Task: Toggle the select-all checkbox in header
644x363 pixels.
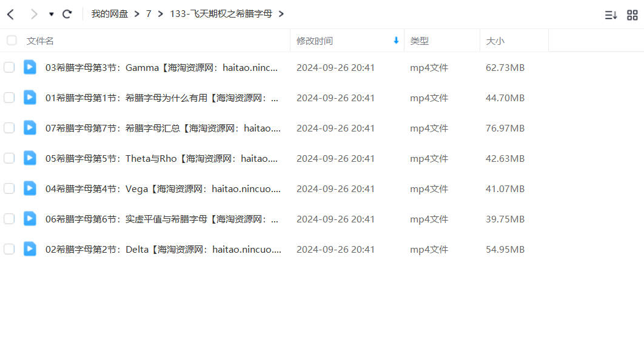Action: 12,40
